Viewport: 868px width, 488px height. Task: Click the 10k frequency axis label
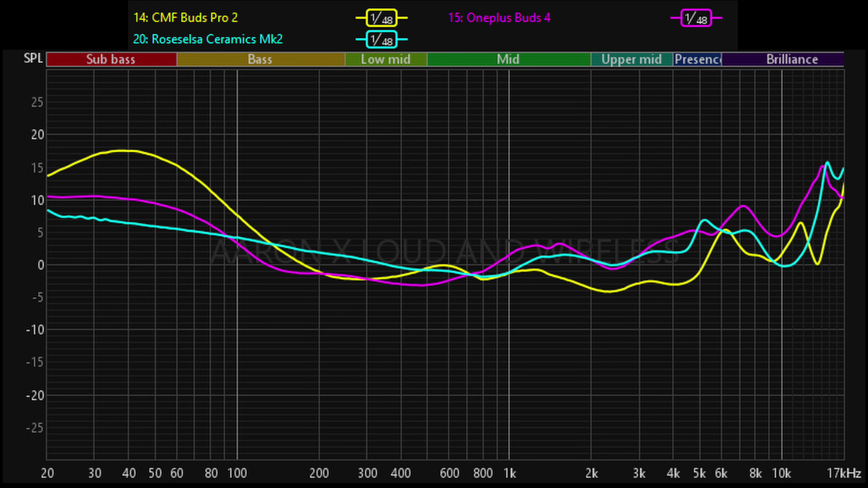coord(782,473)
